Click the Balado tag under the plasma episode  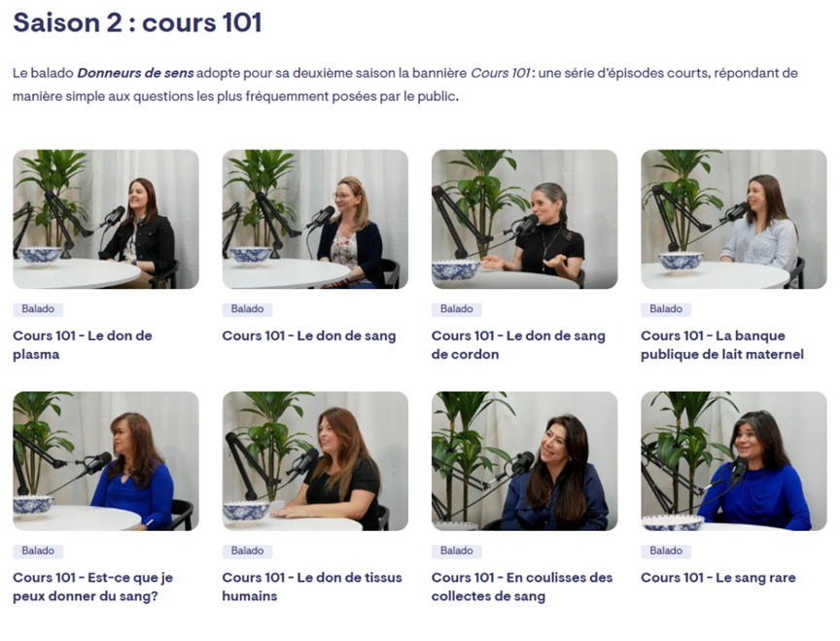[38, 308]
